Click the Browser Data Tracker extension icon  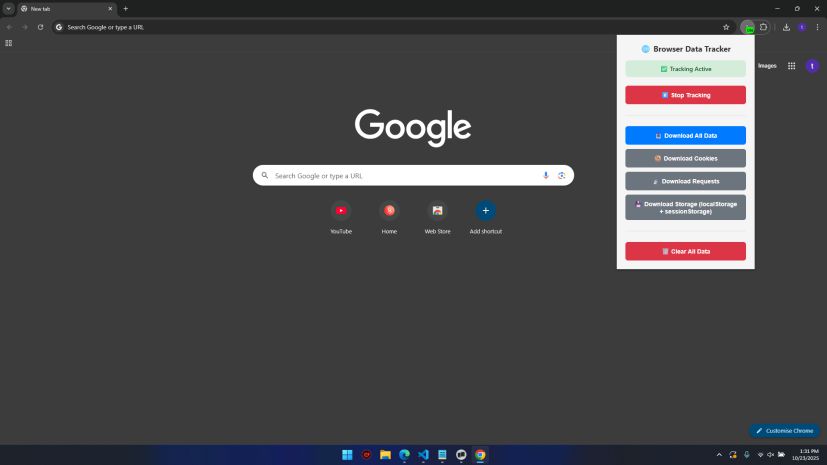(x=748, y=27)
